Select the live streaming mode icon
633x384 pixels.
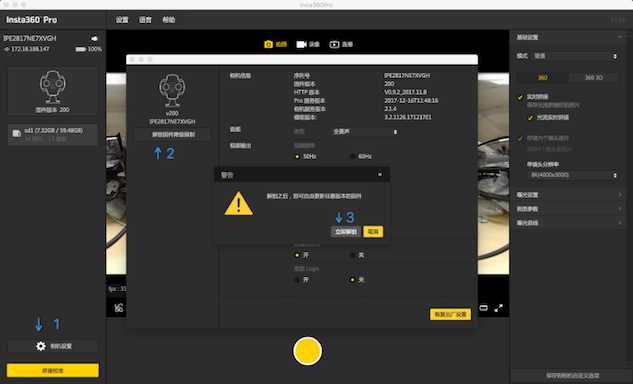click(334, 44)
